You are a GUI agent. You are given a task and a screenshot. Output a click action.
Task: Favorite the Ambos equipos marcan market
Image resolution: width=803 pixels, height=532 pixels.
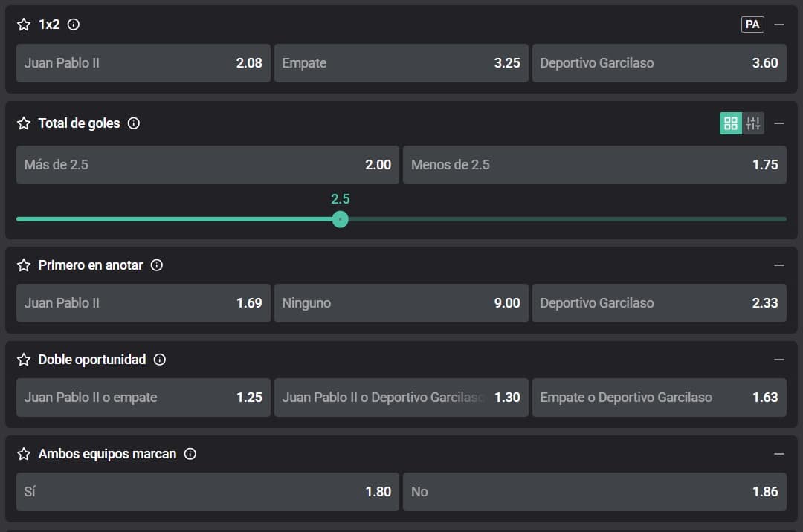[x=24, y=454]
